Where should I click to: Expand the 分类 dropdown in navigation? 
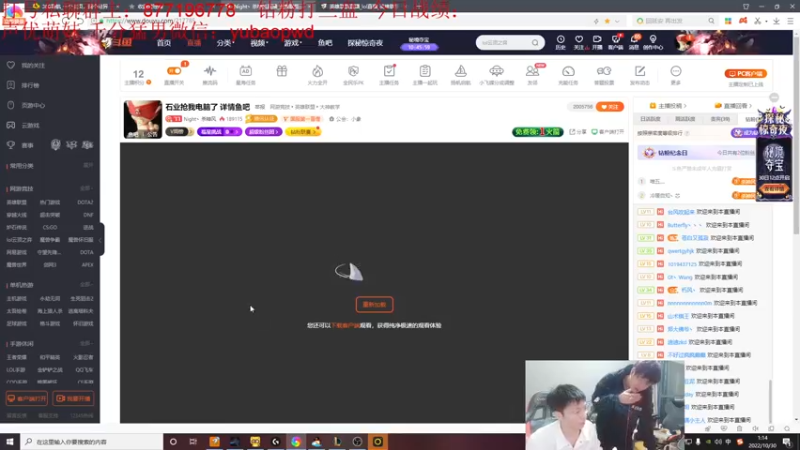225,43
